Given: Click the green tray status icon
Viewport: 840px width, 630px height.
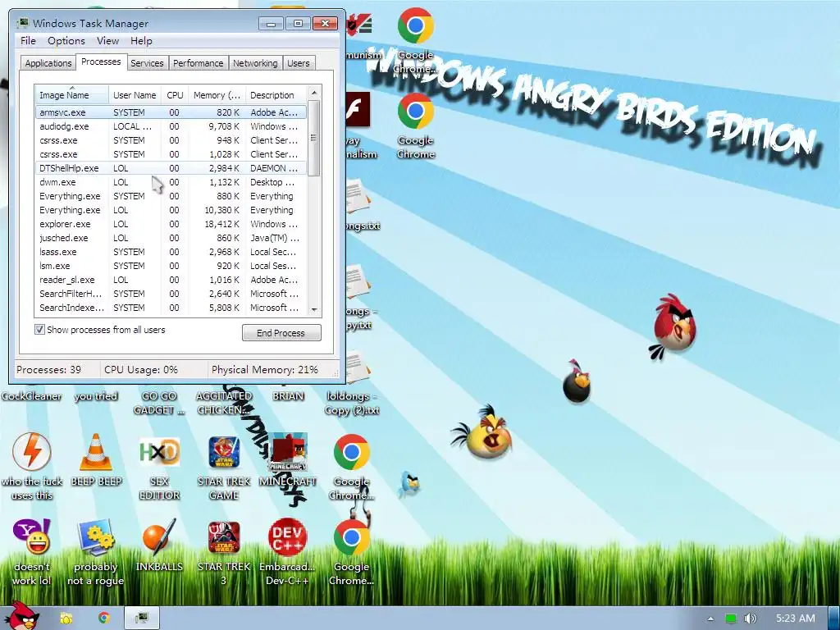Looking at the screenshot, I should point(731,619).
